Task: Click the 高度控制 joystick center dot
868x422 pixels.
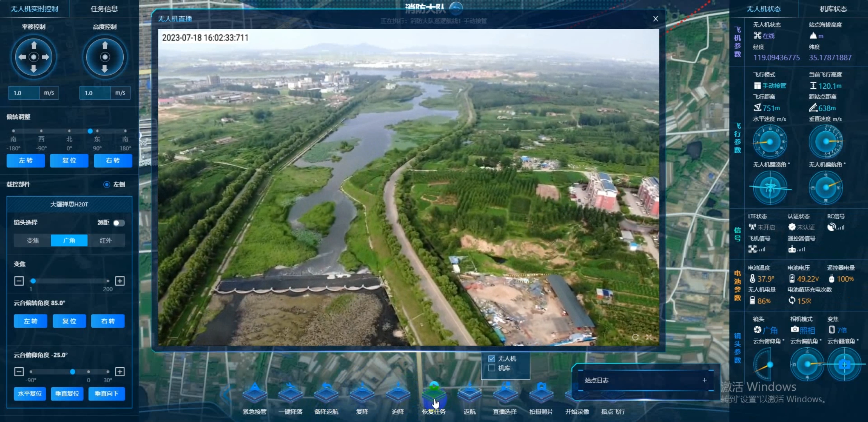Action: tap(105, 57)
